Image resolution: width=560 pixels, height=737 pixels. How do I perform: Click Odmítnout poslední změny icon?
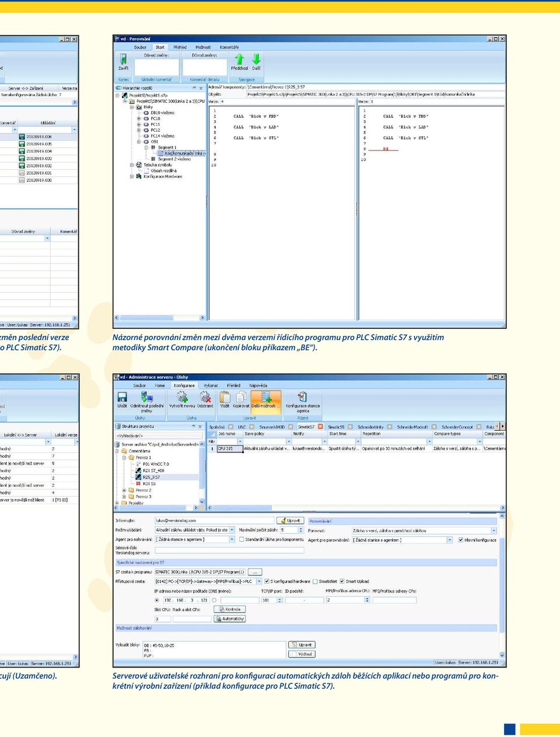(146, 398)
